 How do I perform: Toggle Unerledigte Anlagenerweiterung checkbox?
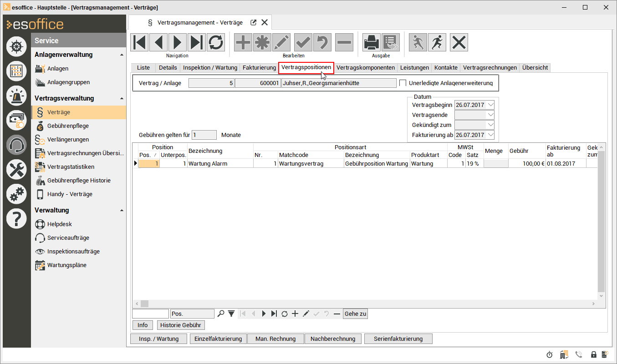(403, 83)
